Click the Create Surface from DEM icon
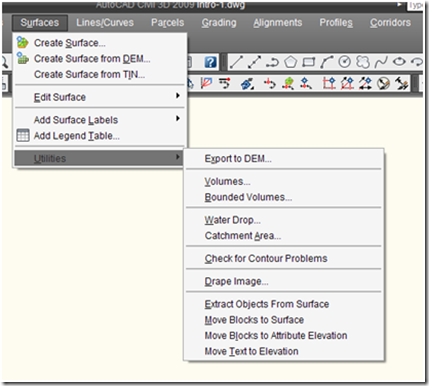This screenshot has width=429, height=386. point(23,58)
